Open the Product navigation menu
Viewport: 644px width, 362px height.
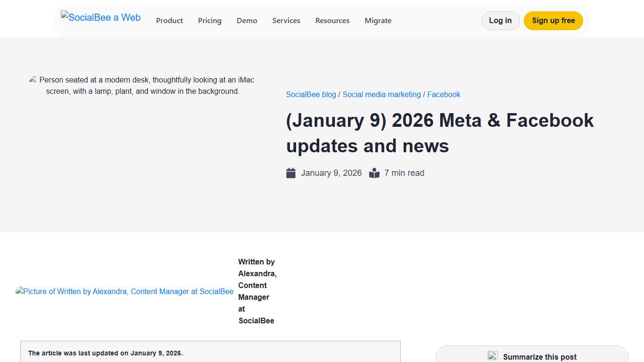[169, 20]
